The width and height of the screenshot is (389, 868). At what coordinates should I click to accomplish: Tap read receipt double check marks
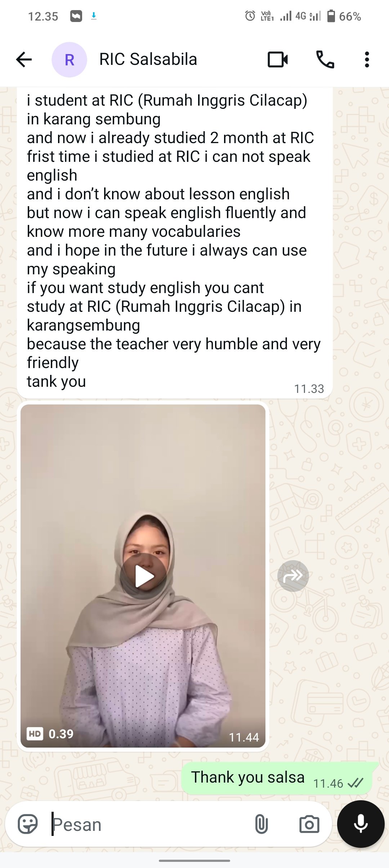[355, 783]
